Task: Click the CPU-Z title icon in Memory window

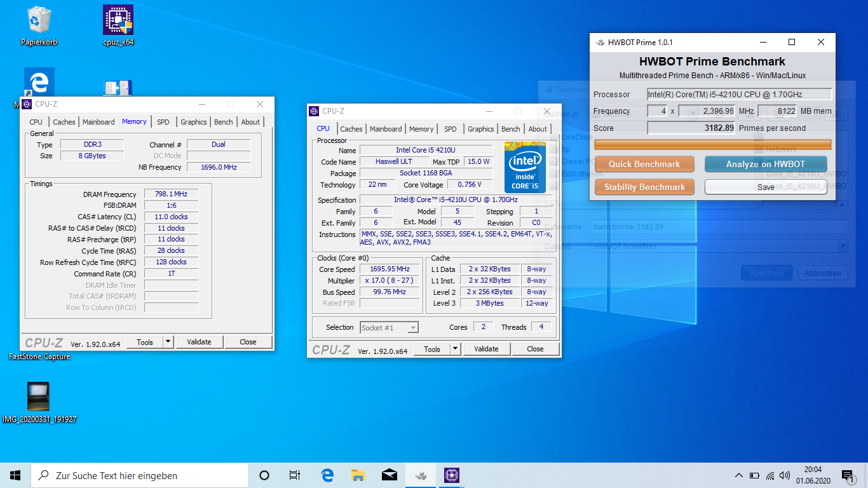Action: pos(27,104)
